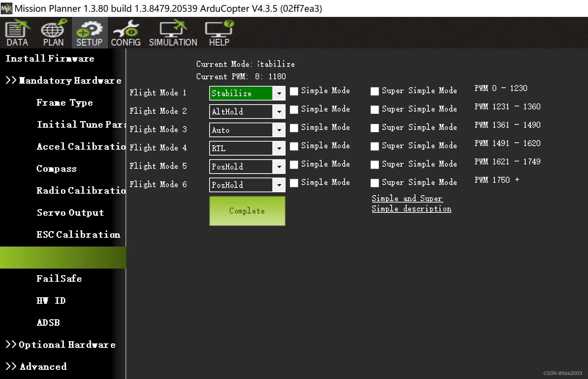
Task: Click the Flight Mode 1 label
Action: click(158, 92)
